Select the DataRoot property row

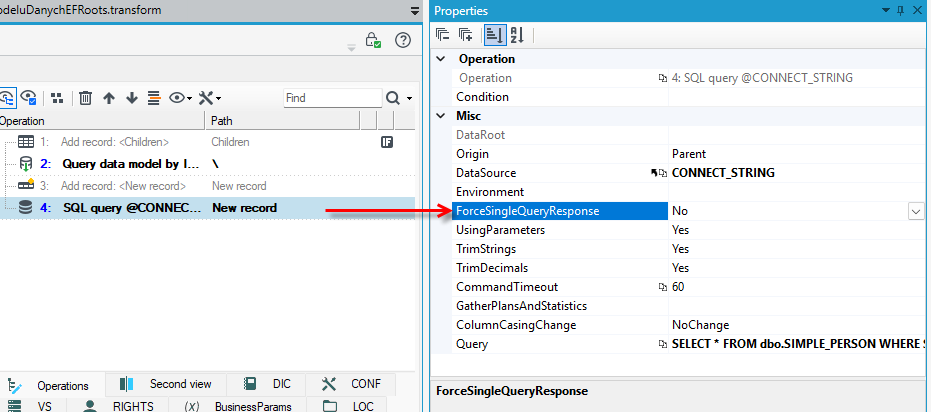pos(689,135)
